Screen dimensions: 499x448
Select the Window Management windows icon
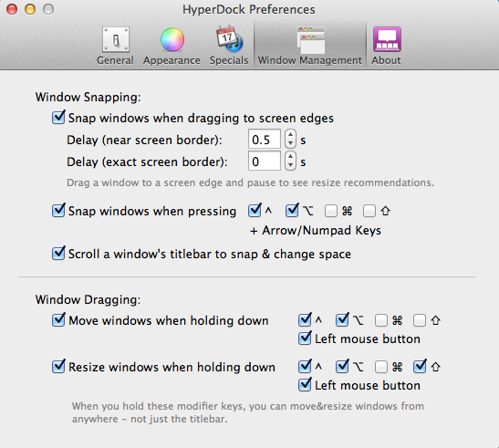point(310,40)
